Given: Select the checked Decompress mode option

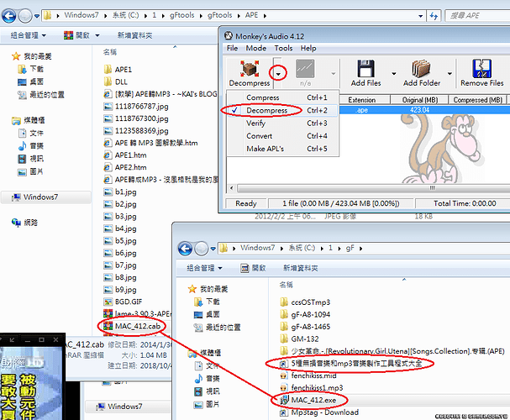Looking at the screenshot, I should click(267, 110).
